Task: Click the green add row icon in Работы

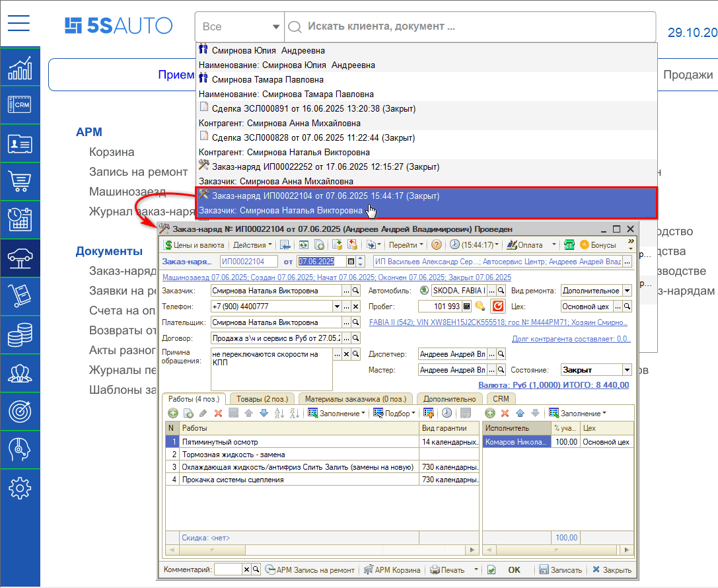Action: click(x=172, y=414)
